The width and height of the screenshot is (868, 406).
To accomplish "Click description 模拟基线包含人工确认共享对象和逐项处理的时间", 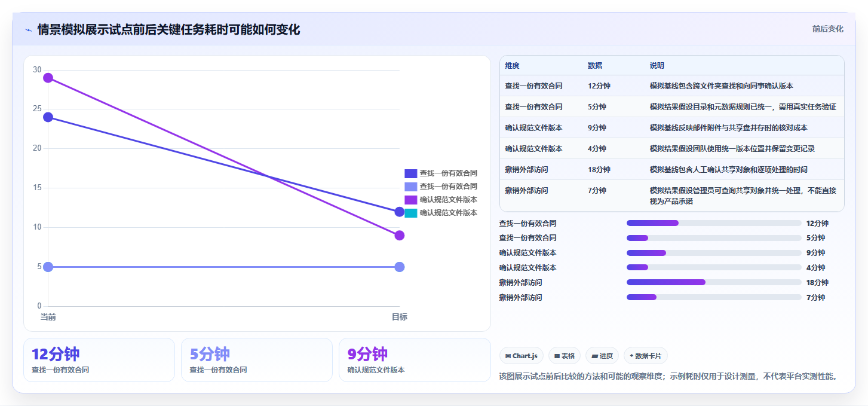I will click(x=729, y=170).
